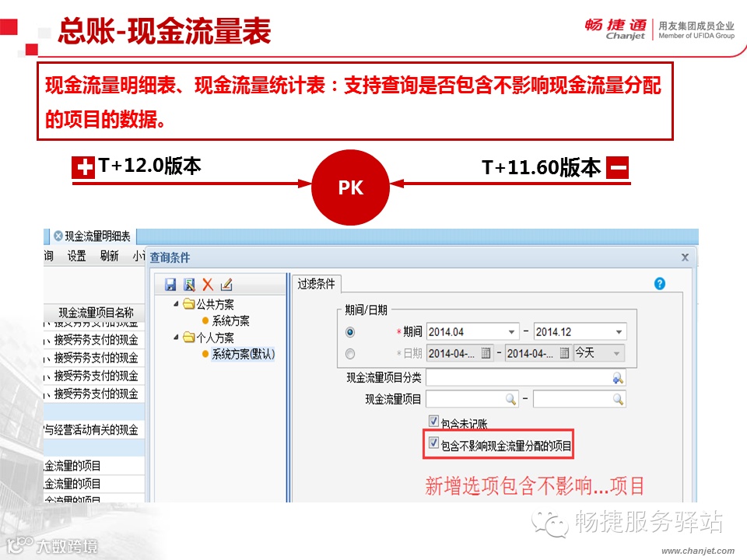Toggle the 包含未记账 checkbox
The height and width of the screenshot is (560, 747).
point(433,421)
